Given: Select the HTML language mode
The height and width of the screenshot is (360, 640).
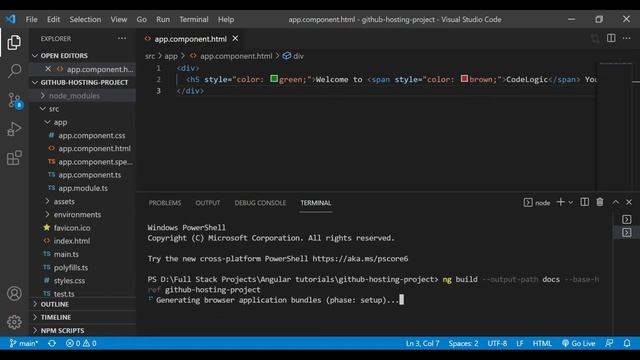Looking at the screenshot, I should [542, 343].
